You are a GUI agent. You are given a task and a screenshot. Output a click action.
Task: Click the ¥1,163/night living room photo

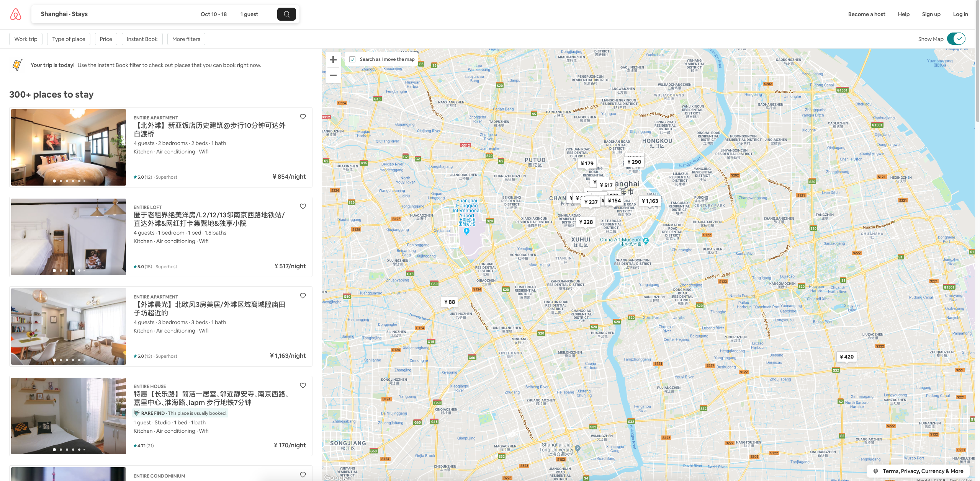(69, 326)
